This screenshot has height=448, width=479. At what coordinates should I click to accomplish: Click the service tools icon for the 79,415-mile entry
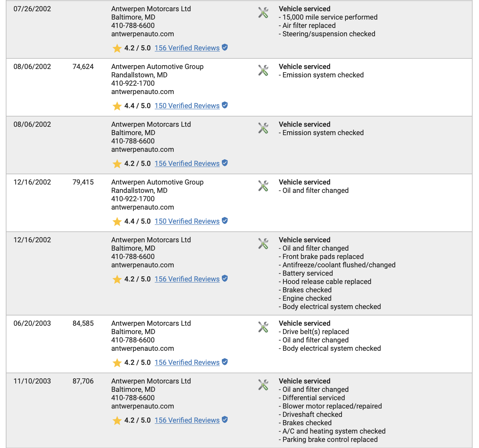coord(263,186)
